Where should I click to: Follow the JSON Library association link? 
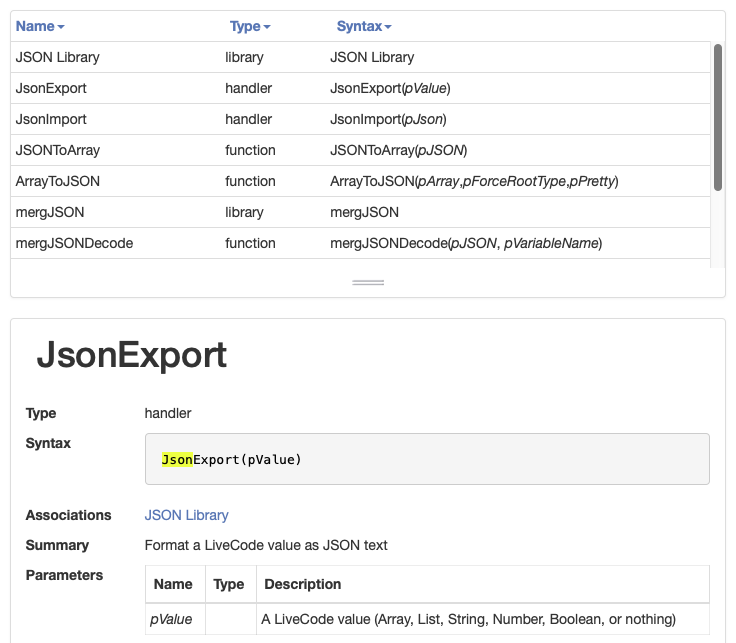[186, 515]
